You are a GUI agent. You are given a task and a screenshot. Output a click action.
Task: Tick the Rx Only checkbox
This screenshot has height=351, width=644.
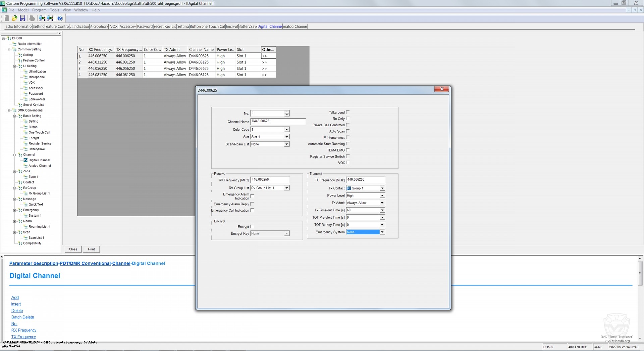pos(348,119)
